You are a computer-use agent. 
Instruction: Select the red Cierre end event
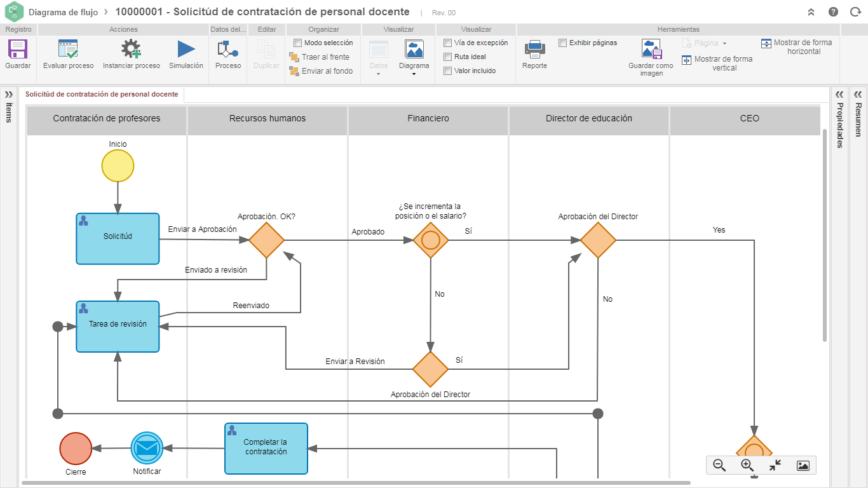point(76,448)
